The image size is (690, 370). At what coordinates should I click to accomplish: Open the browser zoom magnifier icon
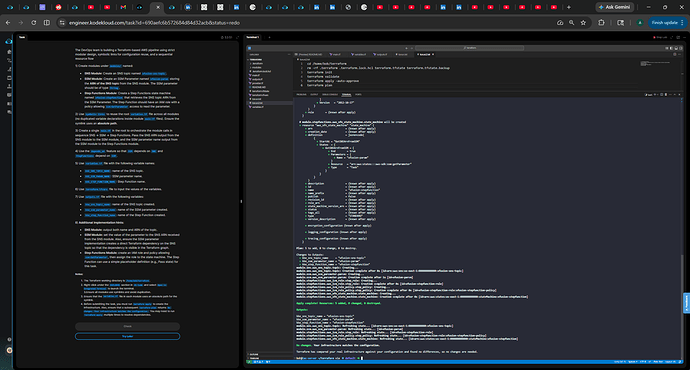pyautogui.click(x=571, y=22)
